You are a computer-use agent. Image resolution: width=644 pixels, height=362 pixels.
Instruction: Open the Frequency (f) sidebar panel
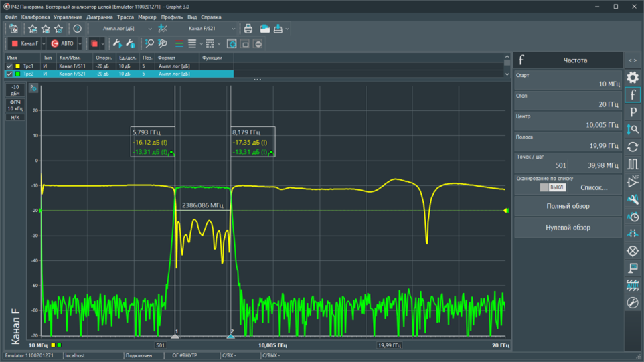[x=633, y=95]
